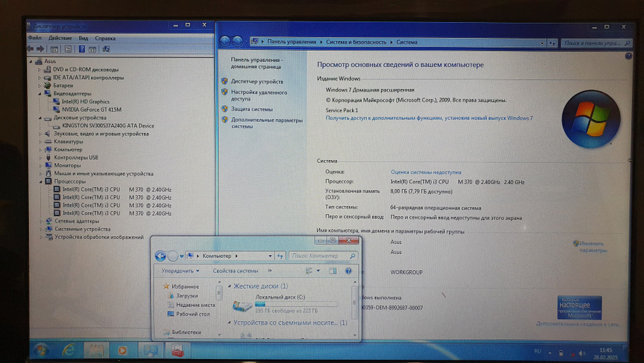Select NVIDIA GeForce GT 415M adapter
Screen dimensions: 644x363
pyautogui.click(x=91, y=110)
